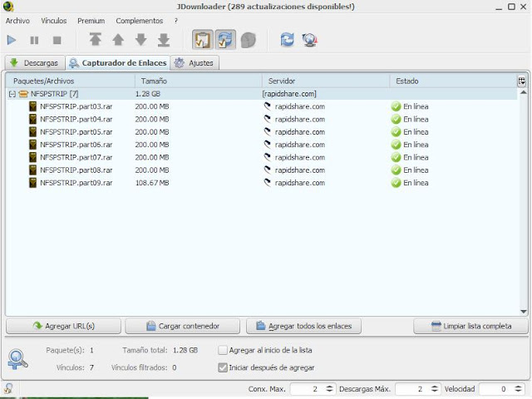Viewport: 532px width, 399px height.
Task: Stop all downloads with the stop icon
Action: (57, 40)
